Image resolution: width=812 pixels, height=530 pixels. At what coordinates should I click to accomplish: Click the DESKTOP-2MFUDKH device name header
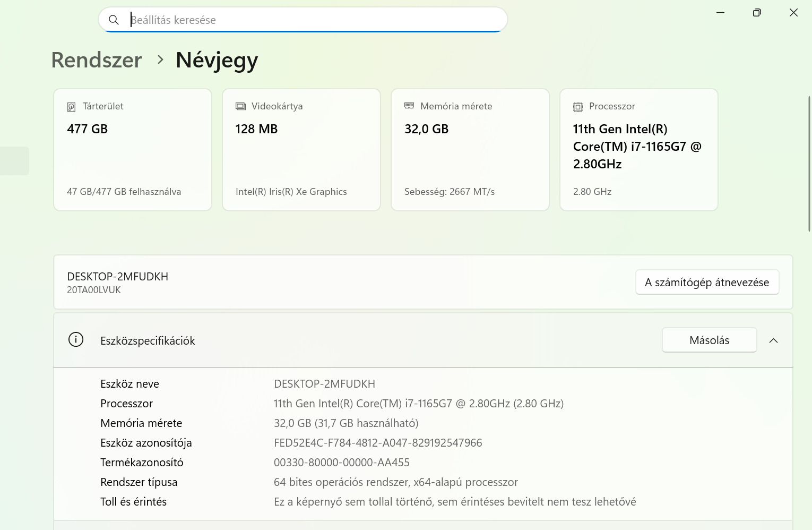117,277
